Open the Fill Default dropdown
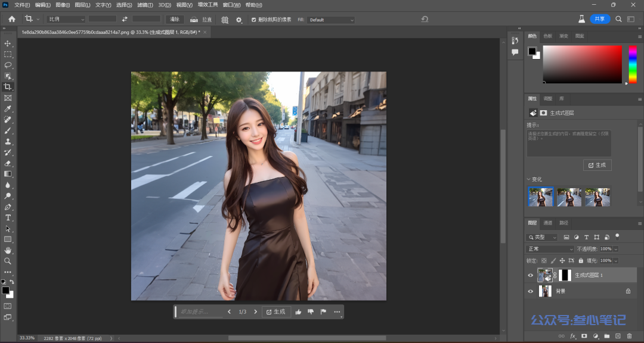This screenshot has height=343, width=644. point(332,20)
